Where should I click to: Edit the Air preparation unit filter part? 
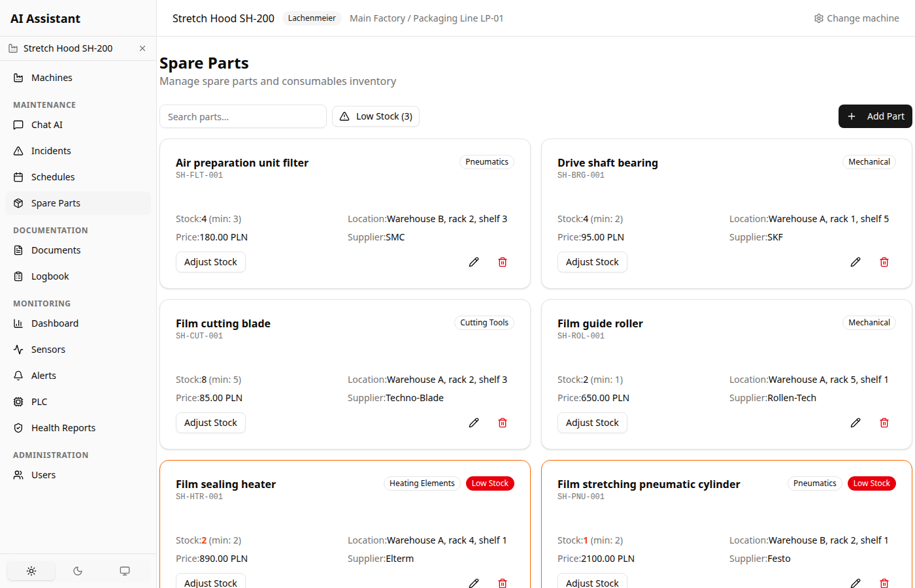point(474,261)
